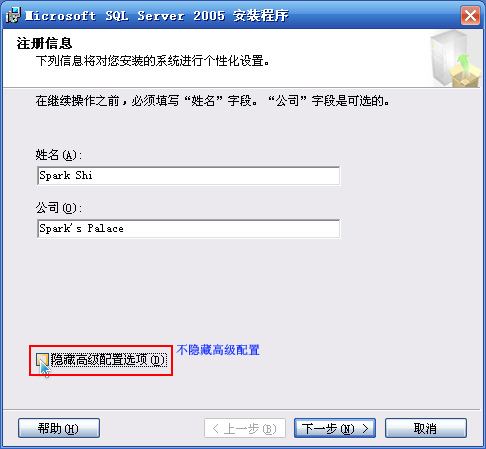Click the Microsoft SQL Server 2005 安装程序 title text
This screenshot has height=449, width=486.
click(157, 16)
